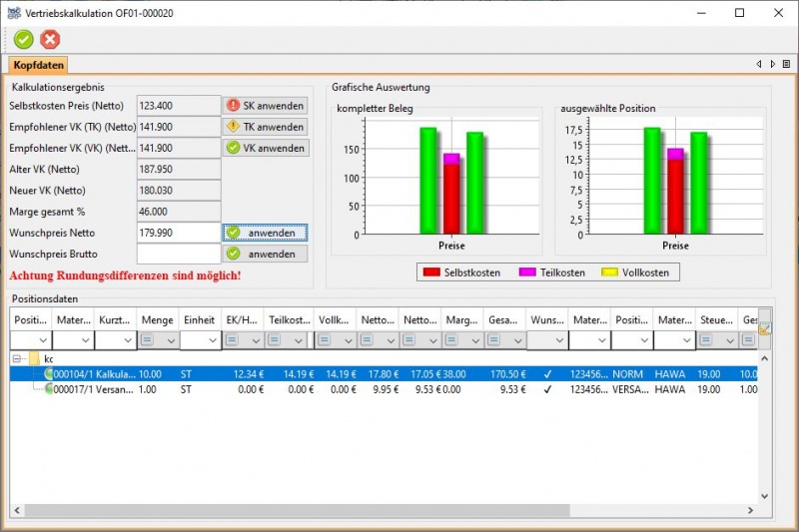
Task: Click the red X cancel toolbar icon
Action: click(x=50, y=39)
